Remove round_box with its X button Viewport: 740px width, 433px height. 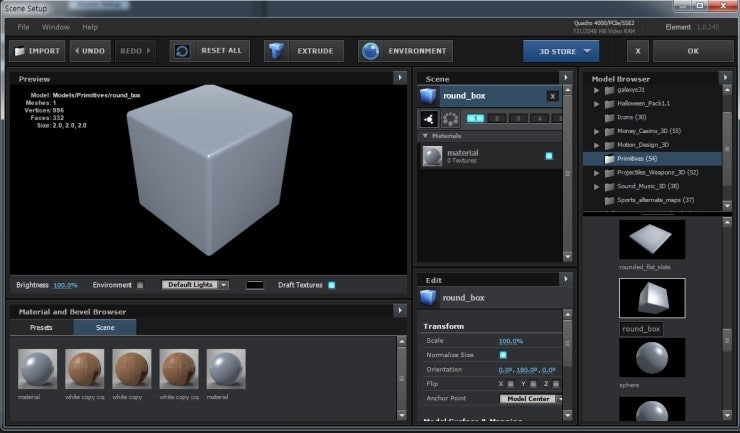pyautogui.click(x=552, y=96)
